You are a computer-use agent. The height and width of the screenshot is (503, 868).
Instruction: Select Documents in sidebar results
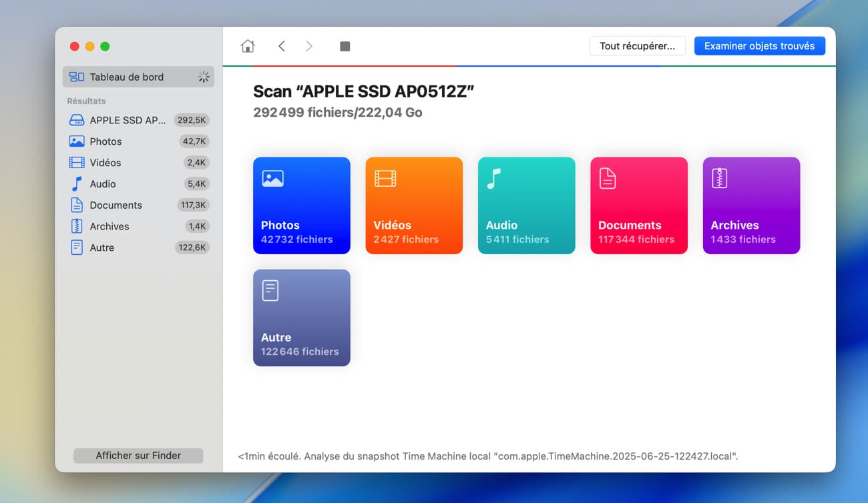138,205
